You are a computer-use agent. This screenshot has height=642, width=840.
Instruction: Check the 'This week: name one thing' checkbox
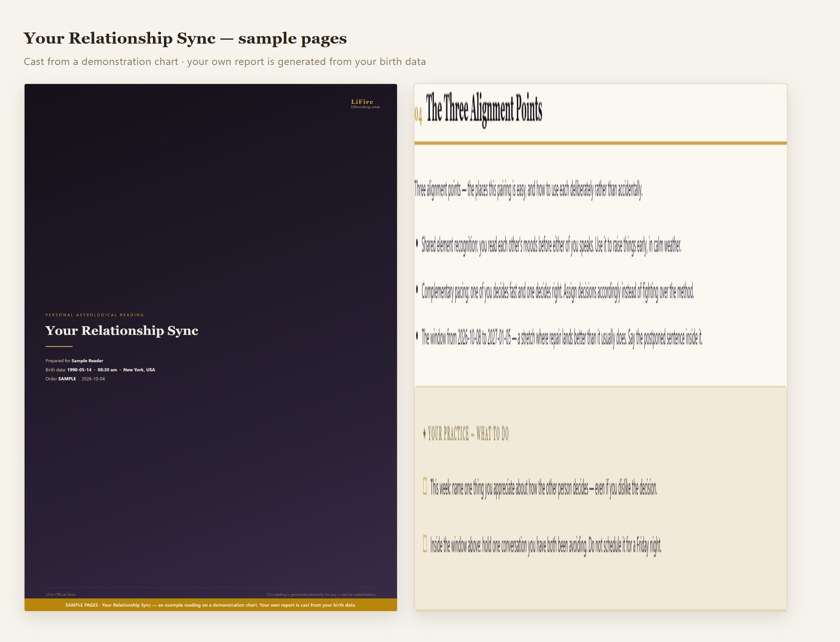[x=425, y=486]
